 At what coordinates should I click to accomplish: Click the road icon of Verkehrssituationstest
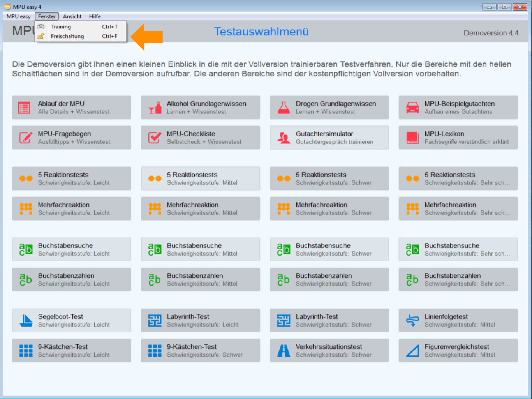tap(284, 351)
